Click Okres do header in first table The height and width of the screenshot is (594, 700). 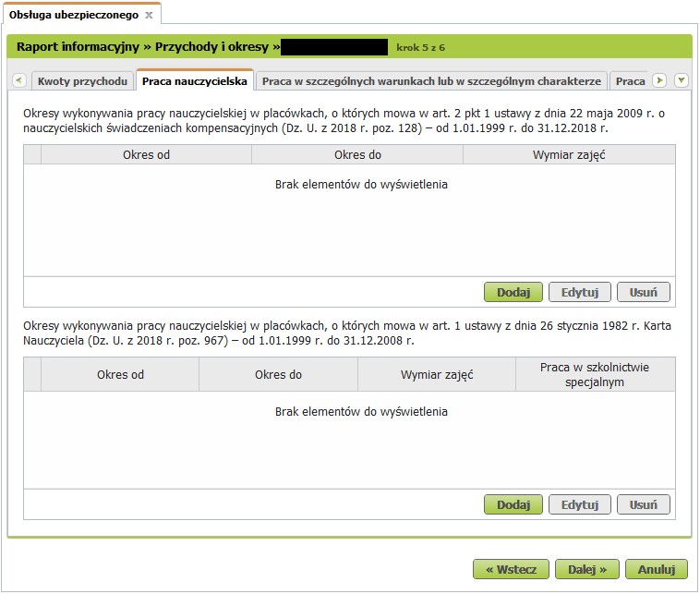click(x=357, y=155)
